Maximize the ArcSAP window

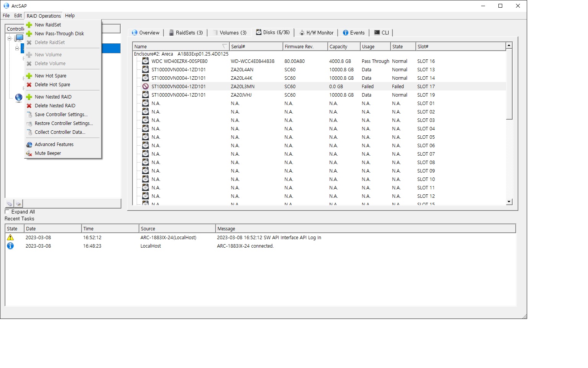[500, 6]
